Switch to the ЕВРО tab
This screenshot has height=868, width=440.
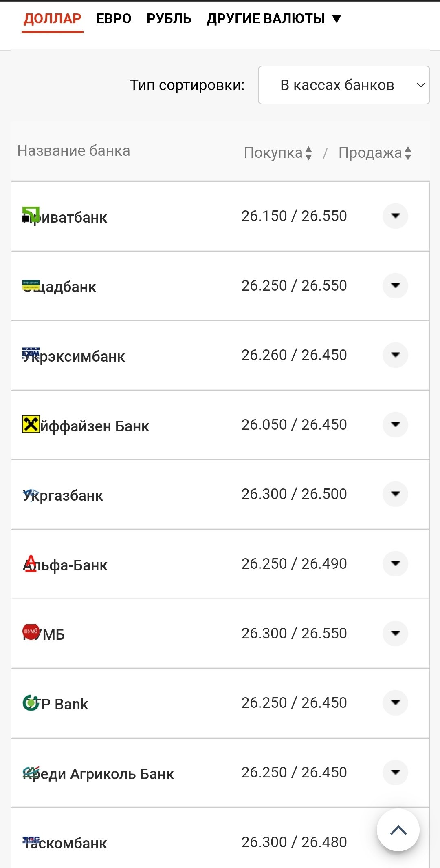[114, 19]
